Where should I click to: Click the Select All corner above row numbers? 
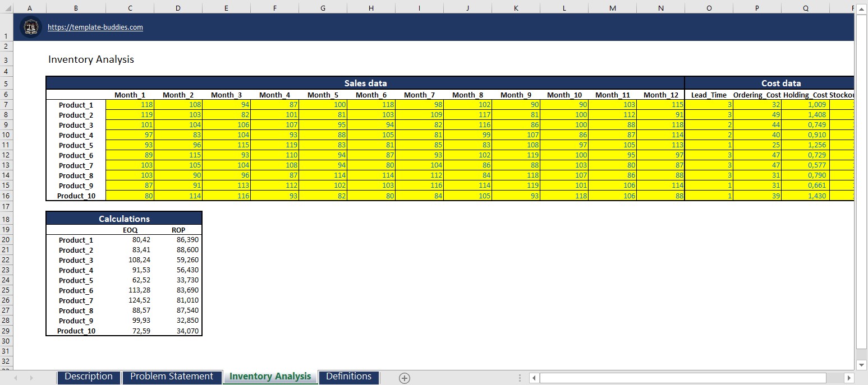coord(7,8)
